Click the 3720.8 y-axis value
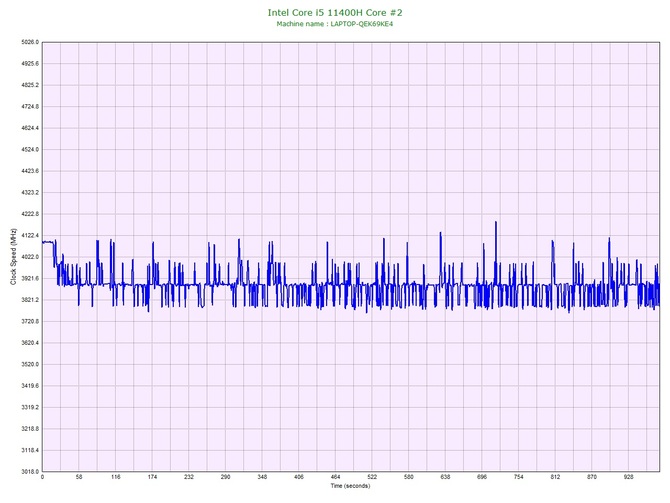Screen dimensions: 670x503 point(30,321)
